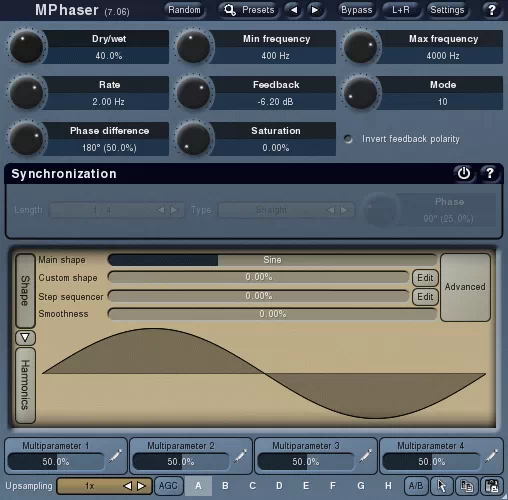This screenshot has height=500, width=508.
Task: Click Type previous arrow
Action: click(x=331, y=210)
